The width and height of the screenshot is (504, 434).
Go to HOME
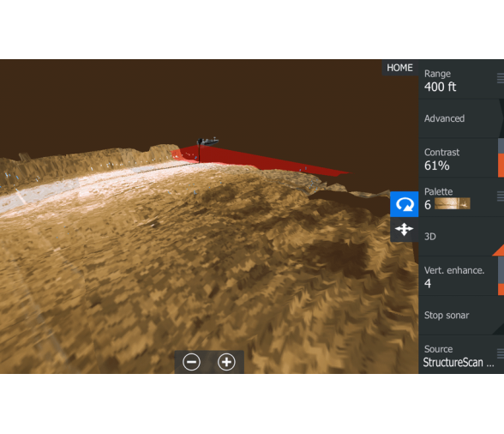point(399,68)
